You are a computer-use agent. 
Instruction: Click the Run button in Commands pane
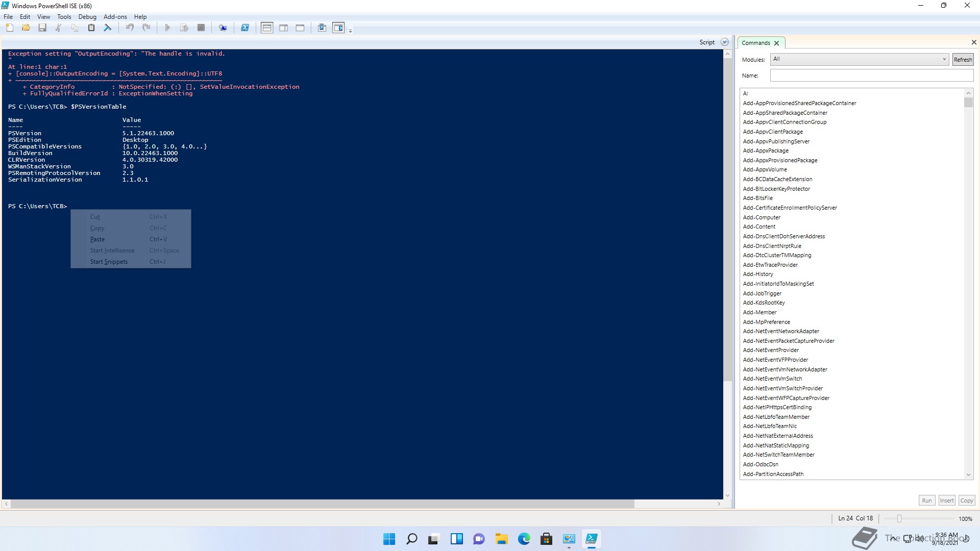coord(927,500)
